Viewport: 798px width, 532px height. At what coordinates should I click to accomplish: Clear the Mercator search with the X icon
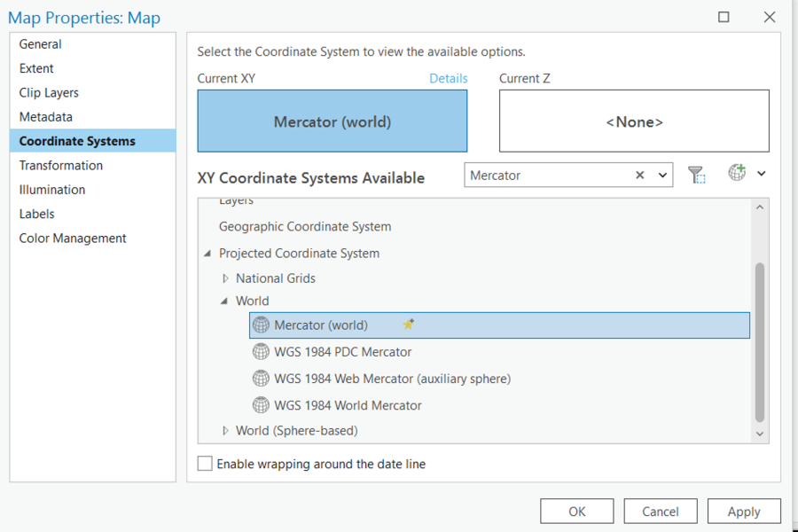coord(639,174)
